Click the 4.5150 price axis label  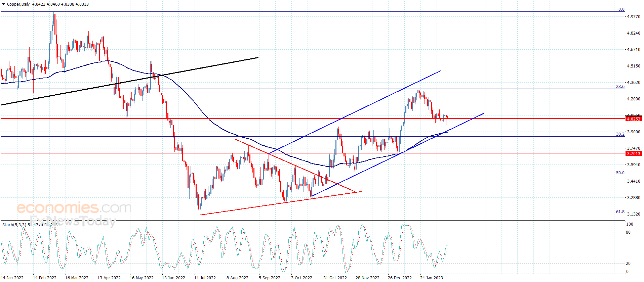(x=634, y=66)
